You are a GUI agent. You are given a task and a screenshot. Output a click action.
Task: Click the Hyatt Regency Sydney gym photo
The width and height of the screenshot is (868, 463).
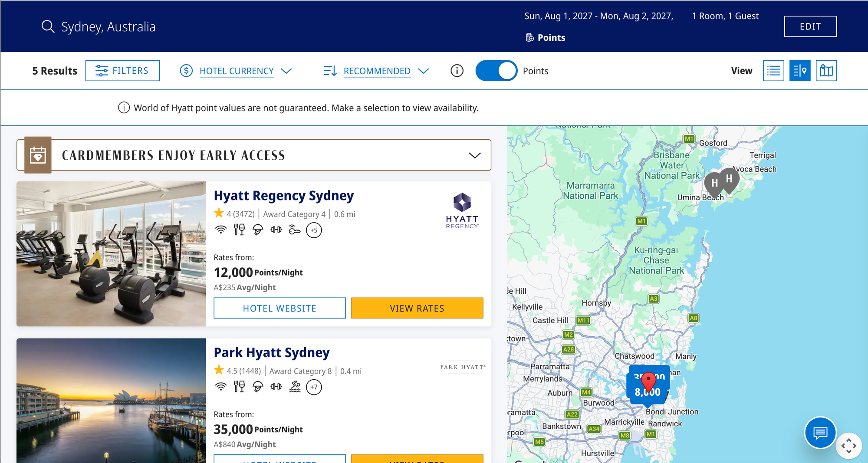coord(111,254)
